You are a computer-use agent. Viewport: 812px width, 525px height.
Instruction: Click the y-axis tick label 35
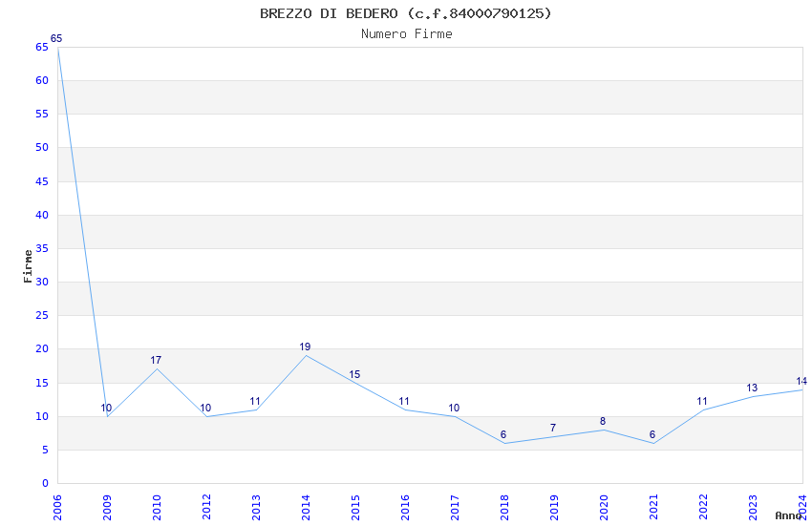point(42,248)
